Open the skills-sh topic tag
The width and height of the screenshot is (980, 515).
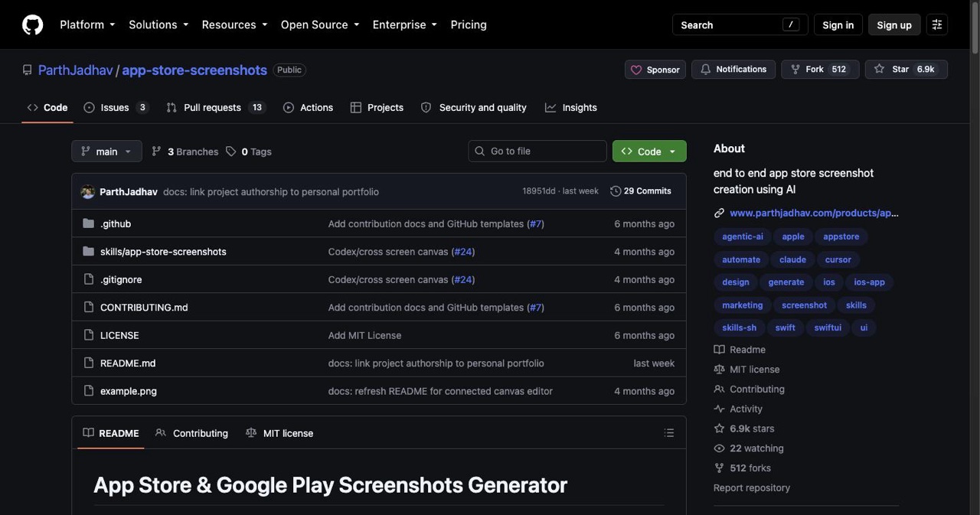click(x=740, y=328)
